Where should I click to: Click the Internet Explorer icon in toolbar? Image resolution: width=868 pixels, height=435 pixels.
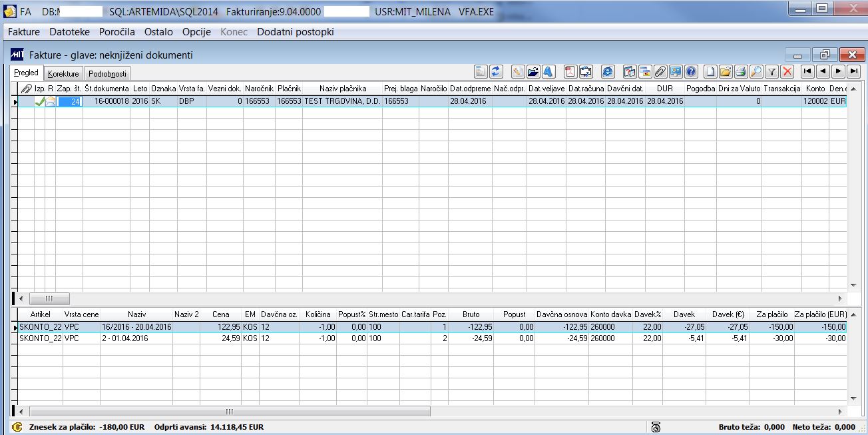pyautogui.click(x=608, y=71)
